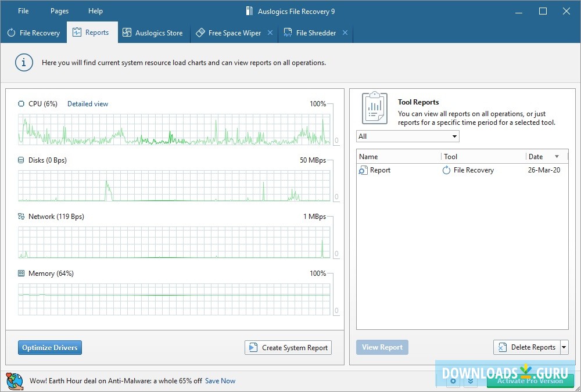Click the Memory (64%) label
Screen dimensions: 581x392
pos(51,274)
